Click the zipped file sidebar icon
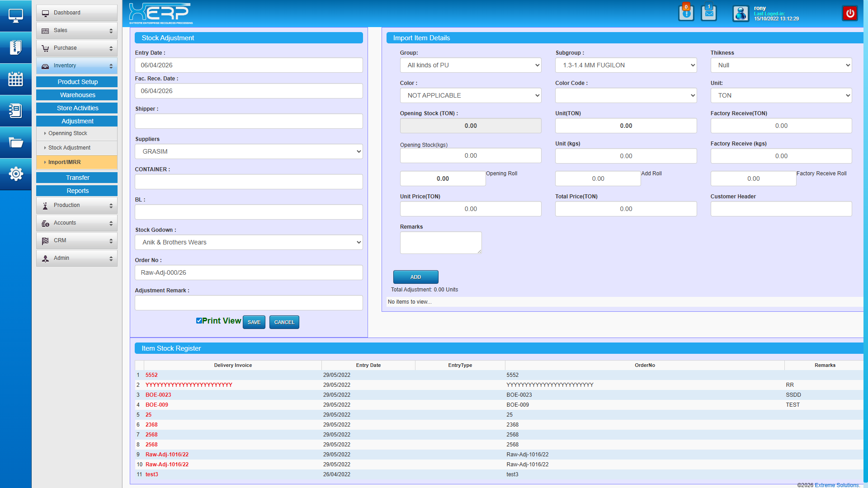 pos(15,47)
